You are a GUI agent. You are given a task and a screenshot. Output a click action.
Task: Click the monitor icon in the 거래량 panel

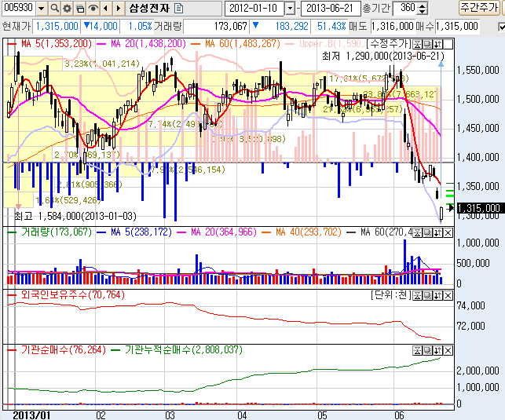coord(427,232)
